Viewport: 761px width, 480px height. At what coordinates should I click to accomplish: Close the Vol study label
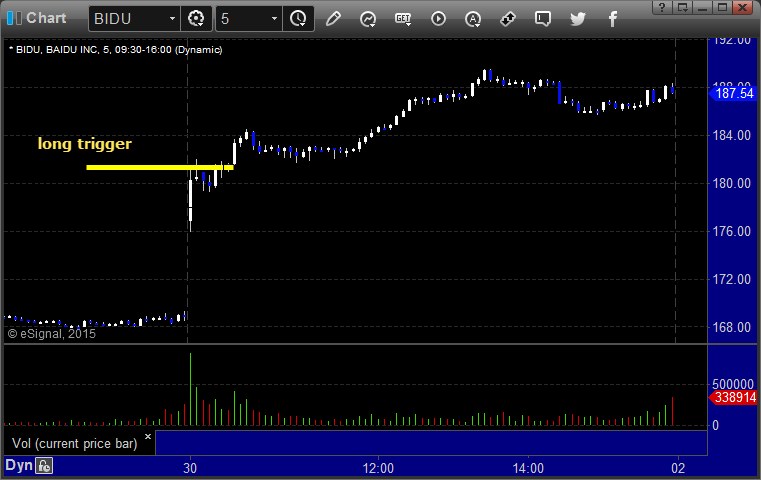[x=148, y=436]
